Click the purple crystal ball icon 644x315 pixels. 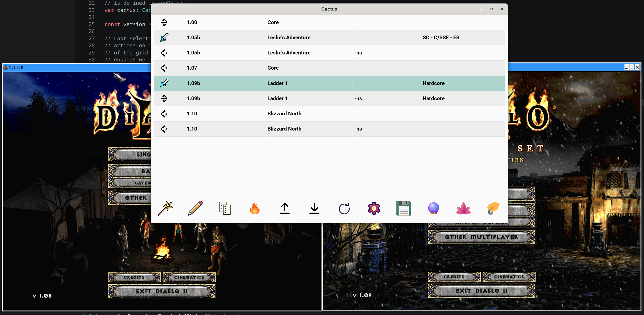[x=433, y=208]
